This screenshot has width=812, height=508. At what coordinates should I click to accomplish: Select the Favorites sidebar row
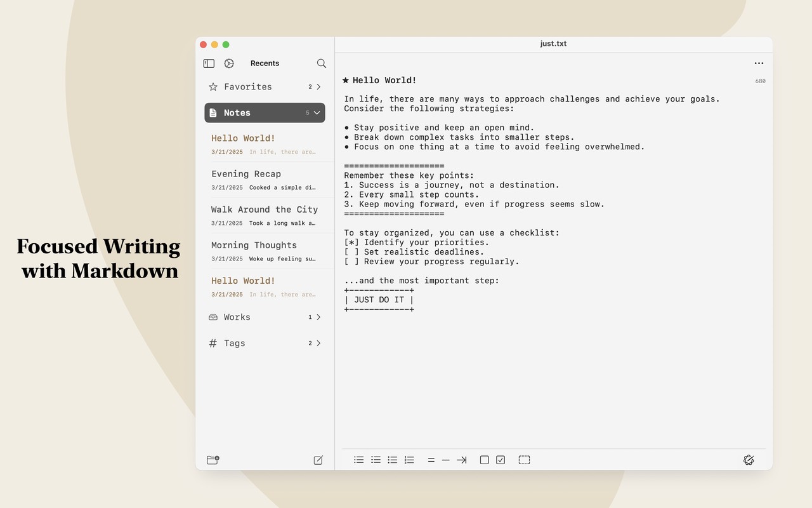pyautogui.click(x=265, y=87)
